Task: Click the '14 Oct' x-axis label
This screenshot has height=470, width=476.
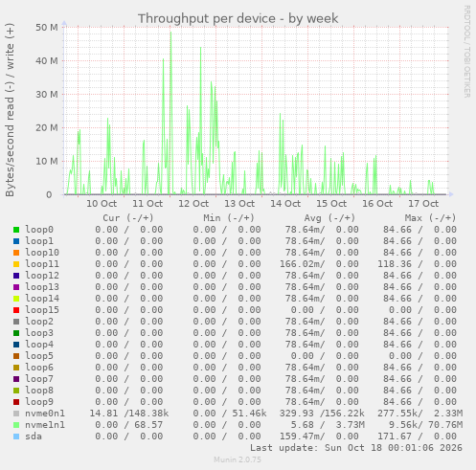Action: 285,203
